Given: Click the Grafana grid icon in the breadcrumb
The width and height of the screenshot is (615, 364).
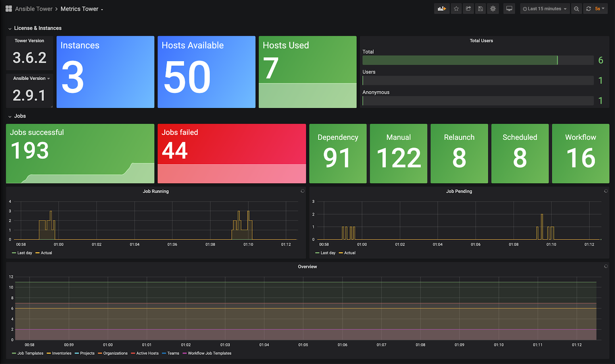Looking at the screenshot, I should [8, 8].
